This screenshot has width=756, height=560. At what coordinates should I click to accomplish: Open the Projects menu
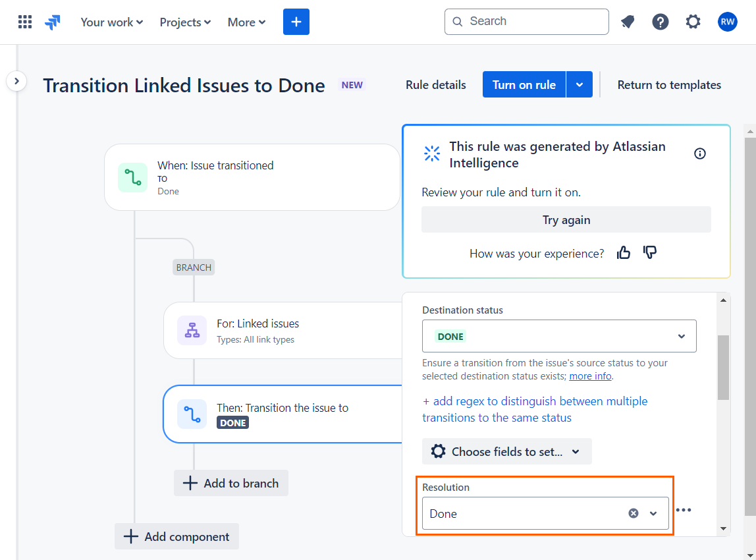[184, 22]
